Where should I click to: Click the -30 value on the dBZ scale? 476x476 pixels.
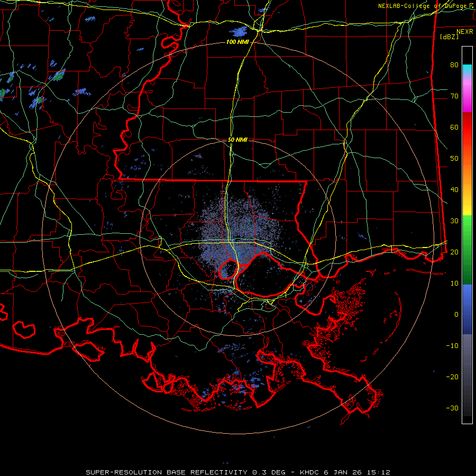[x=452, y=408]
